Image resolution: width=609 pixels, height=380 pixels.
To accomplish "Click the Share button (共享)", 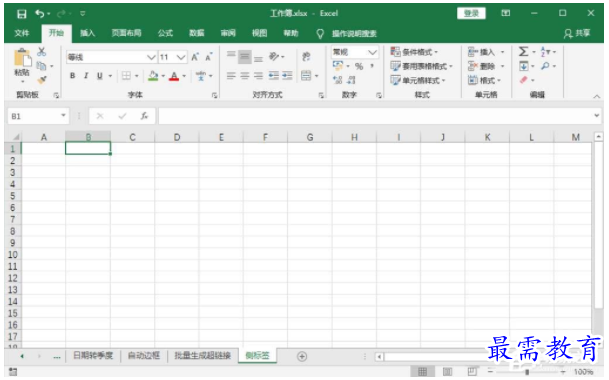I will 577,34.
